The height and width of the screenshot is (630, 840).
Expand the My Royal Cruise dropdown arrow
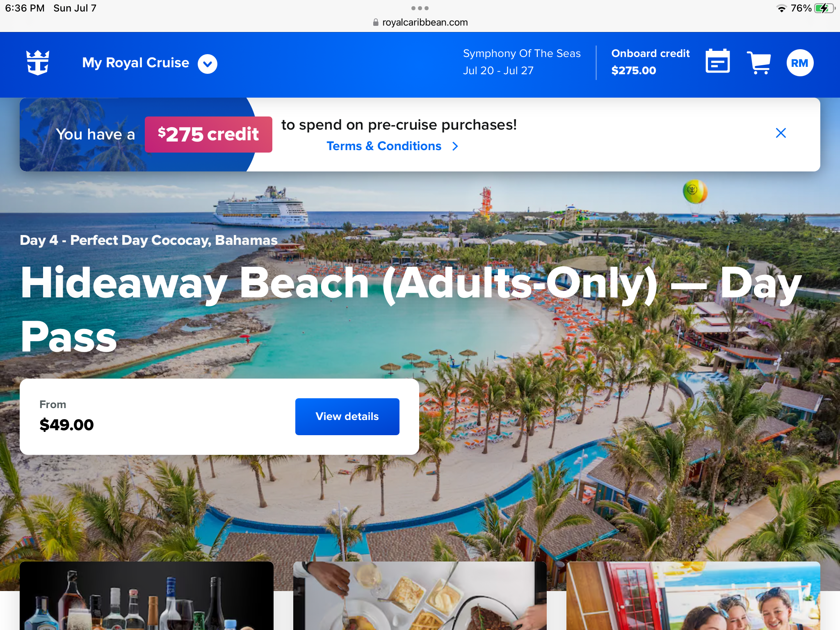tap(208, 64)
